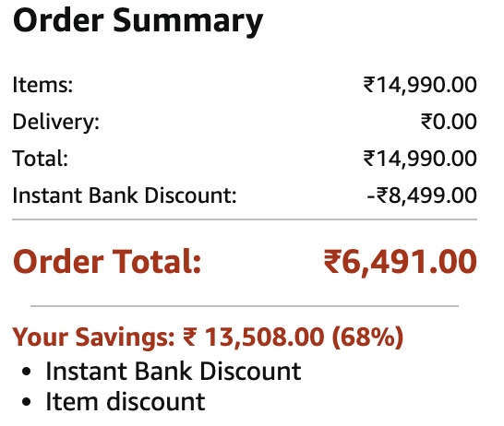Select the Total amount ₹14,990.00
Viewport: 504px width, 426px height.
coord(420,159)
